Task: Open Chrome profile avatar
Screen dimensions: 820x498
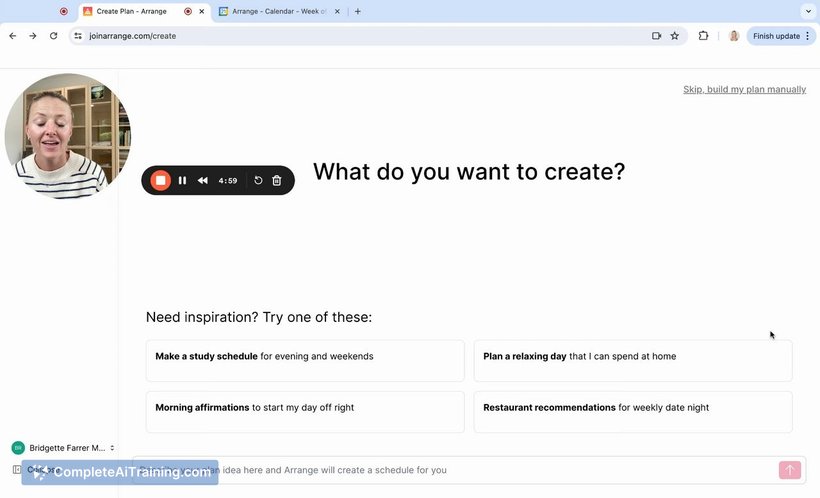Action: click(x=734, y=35)
